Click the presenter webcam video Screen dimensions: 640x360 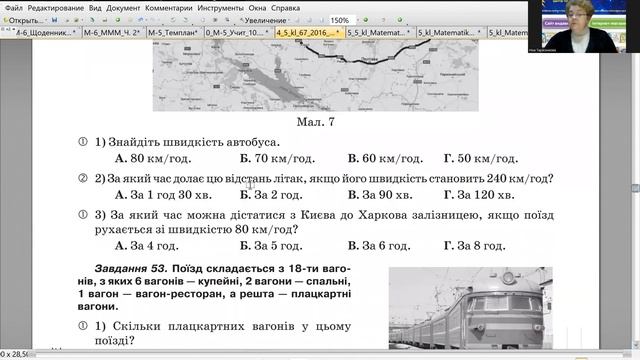click(x=584, y=27)
